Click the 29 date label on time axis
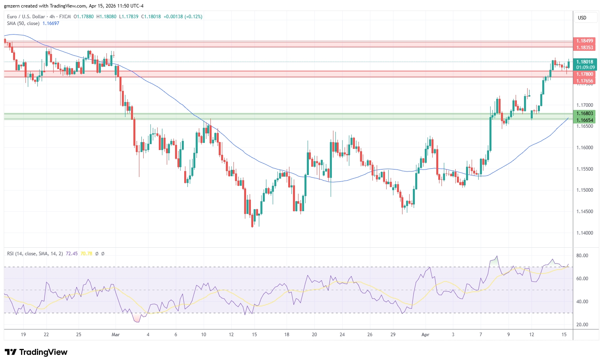This screenshot has height=364, width=603. coord(393,335)
